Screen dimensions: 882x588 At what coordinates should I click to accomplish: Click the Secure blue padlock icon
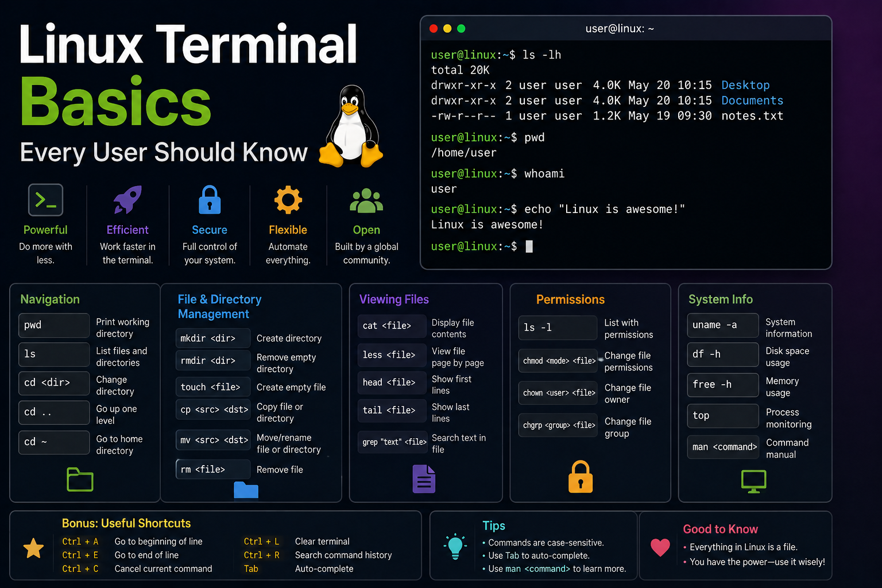210,200
